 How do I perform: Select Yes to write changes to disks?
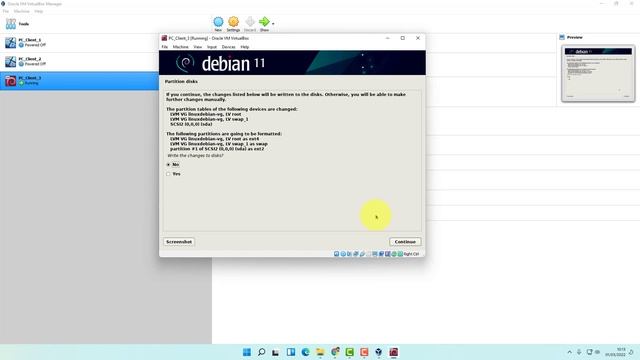tap(168, 174)
